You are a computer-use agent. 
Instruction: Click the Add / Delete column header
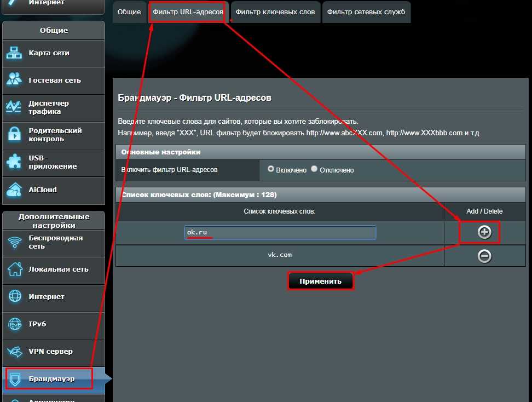484,211
